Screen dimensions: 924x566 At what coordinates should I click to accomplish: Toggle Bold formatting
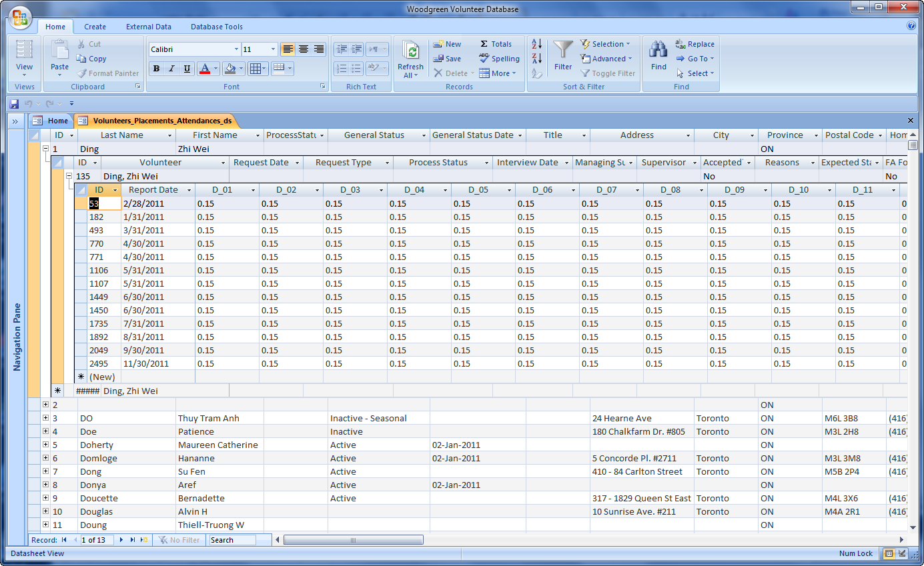(156, 69)
